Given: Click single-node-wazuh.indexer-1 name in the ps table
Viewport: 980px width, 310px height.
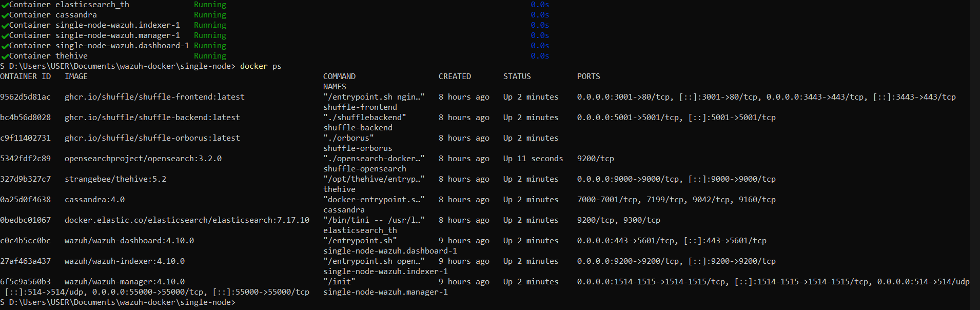Looking at the screenshot, I should click(x=385, y=272).
